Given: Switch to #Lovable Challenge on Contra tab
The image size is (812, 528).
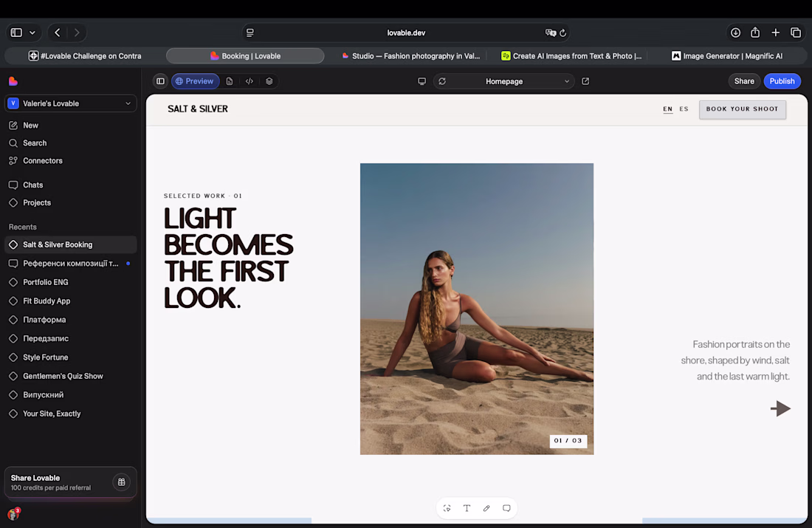Looking at the screenshot, I should click(85, 56).
